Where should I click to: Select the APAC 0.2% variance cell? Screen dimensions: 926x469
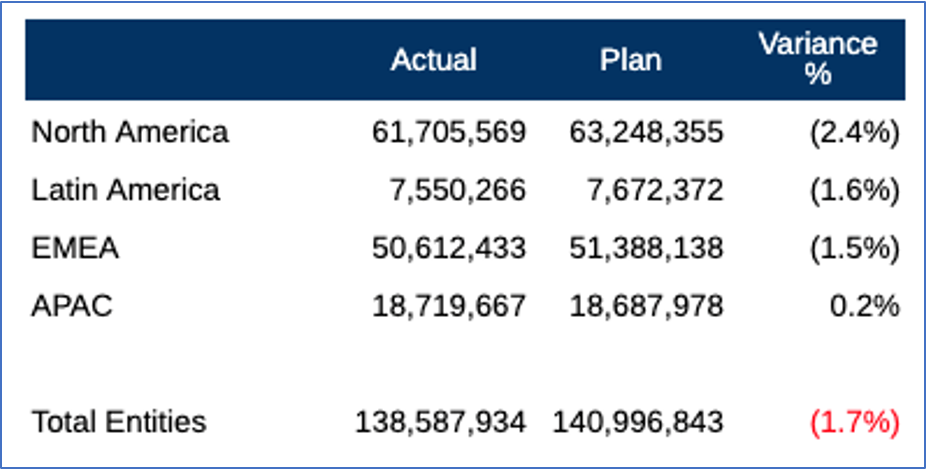[864, 306]
